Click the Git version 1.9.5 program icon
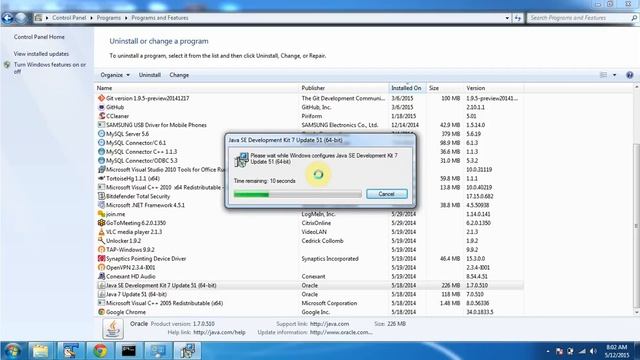 101,98
